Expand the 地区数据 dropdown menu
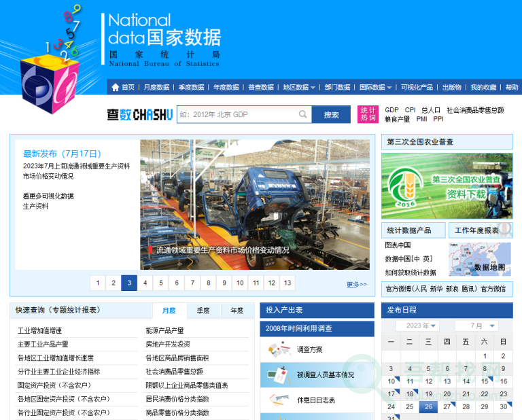 (299, 88)
